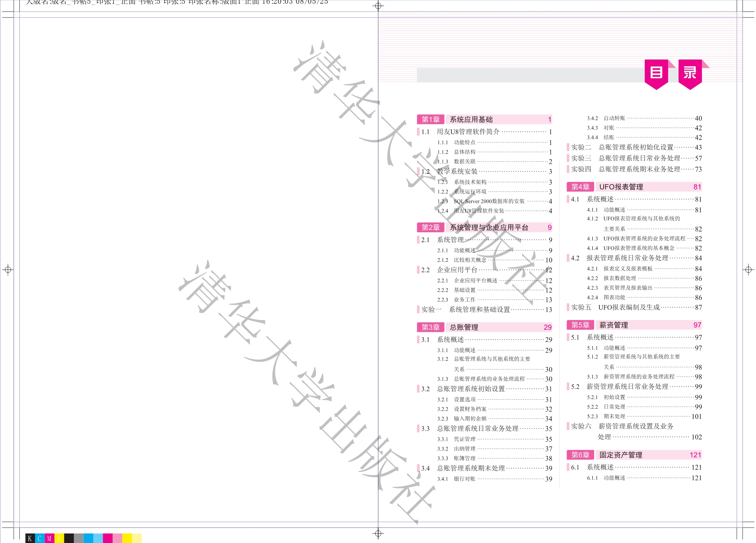Click subsection 1.2.3 SQL Server 2000数据库的安装
The height and width of the screenshot is (543, 756).
(489, 201)
